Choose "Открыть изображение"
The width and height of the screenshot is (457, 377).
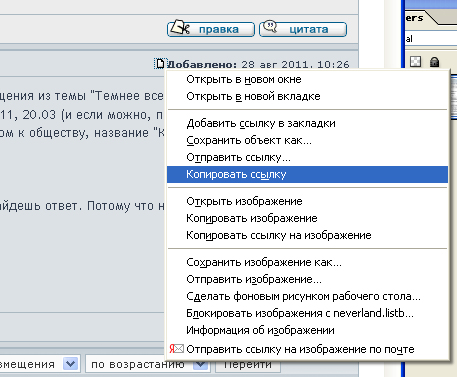click(x=307, y=201)
